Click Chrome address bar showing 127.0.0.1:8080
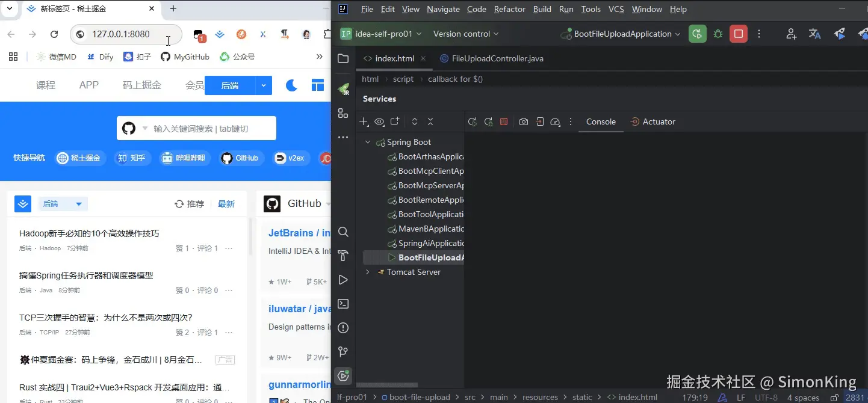The height and width of the screenshot is (403, 868). pos(126,34)
